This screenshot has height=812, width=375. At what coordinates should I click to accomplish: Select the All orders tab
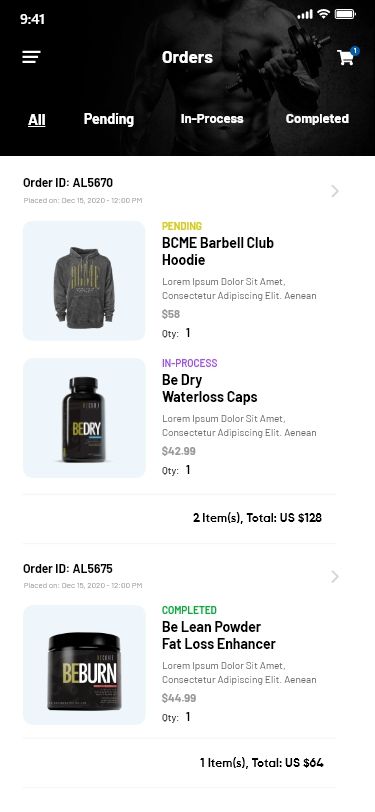37,120
